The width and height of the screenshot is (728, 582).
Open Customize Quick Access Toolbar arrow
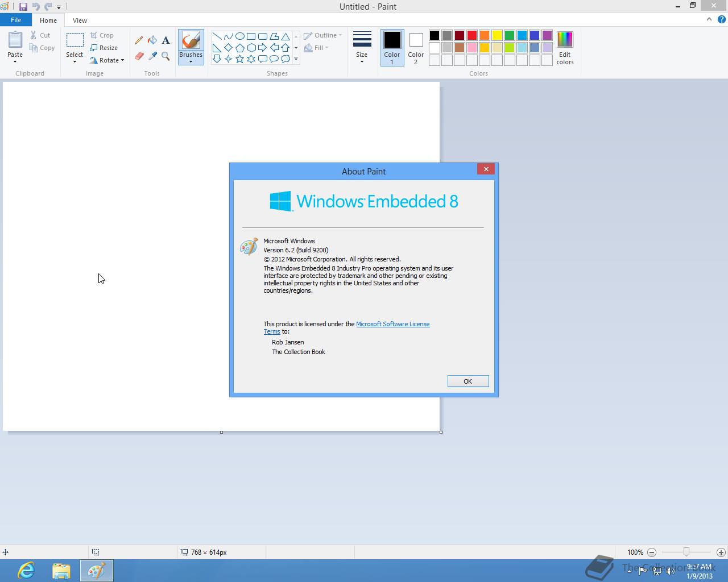59,7
